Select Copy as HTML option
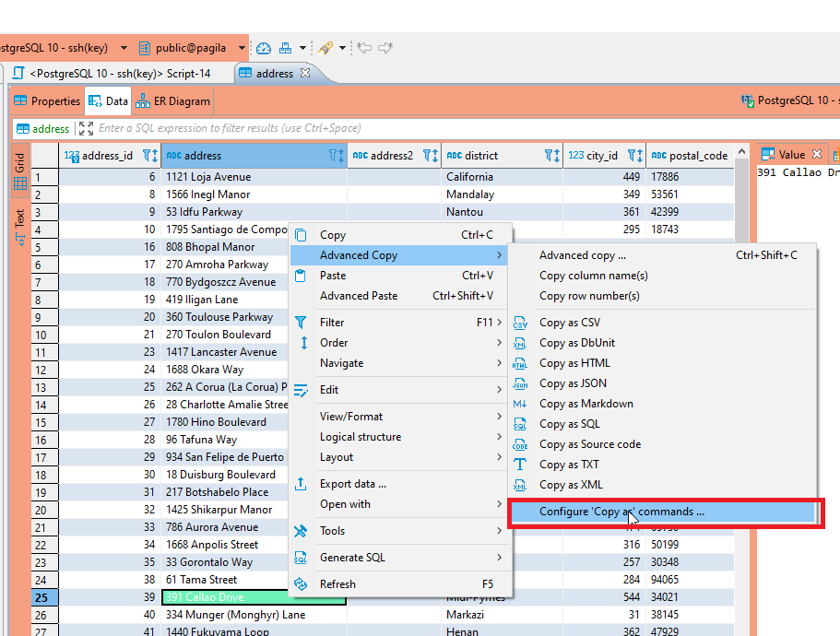Image resolution: width=840 pixels, height=636 pixels. 662,363
